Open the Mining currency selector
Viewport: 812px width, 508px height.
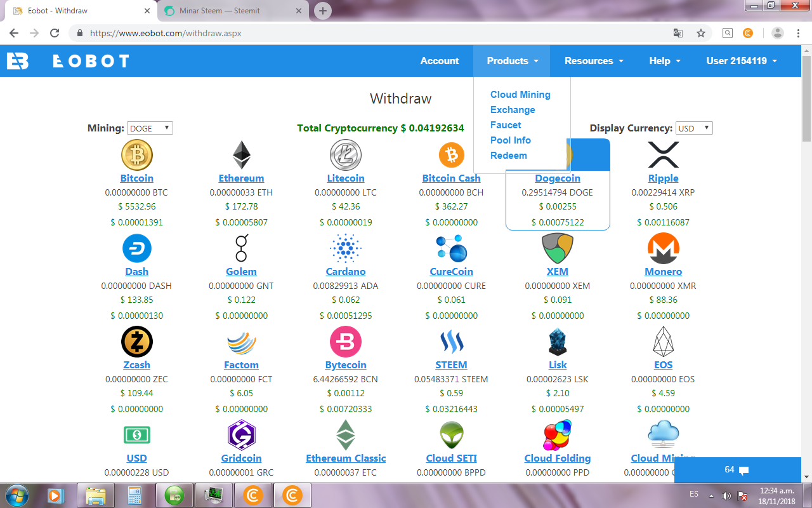(150, 128)
